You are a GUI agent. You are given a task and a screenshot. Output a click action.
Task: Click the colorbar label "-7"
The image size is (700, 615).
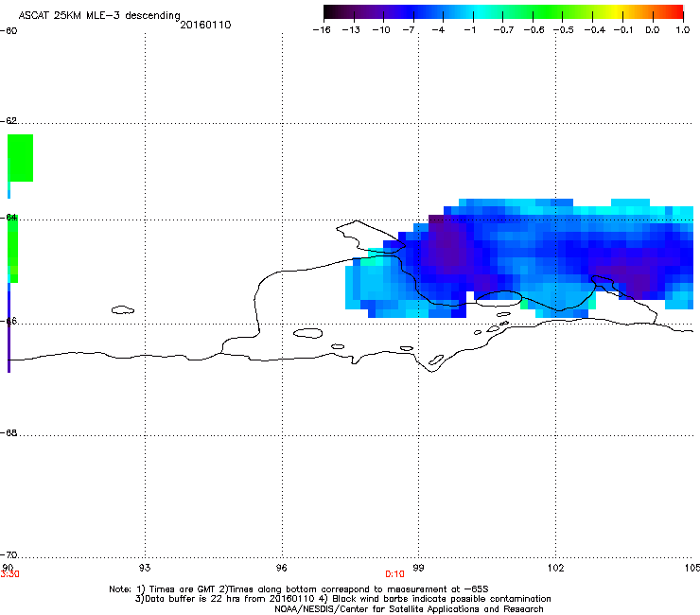(409, 30)
